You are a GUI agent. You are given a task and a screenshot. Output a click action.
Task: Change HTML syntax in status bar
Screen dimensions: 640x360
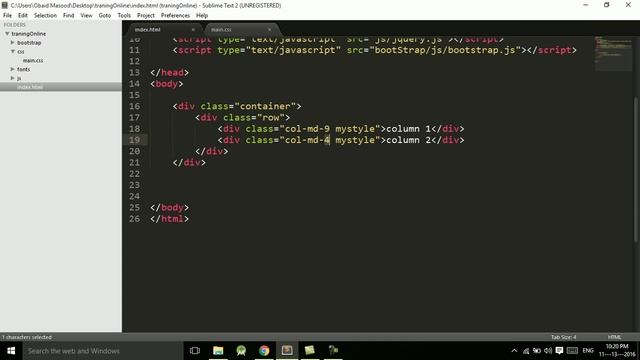point(614,337)
